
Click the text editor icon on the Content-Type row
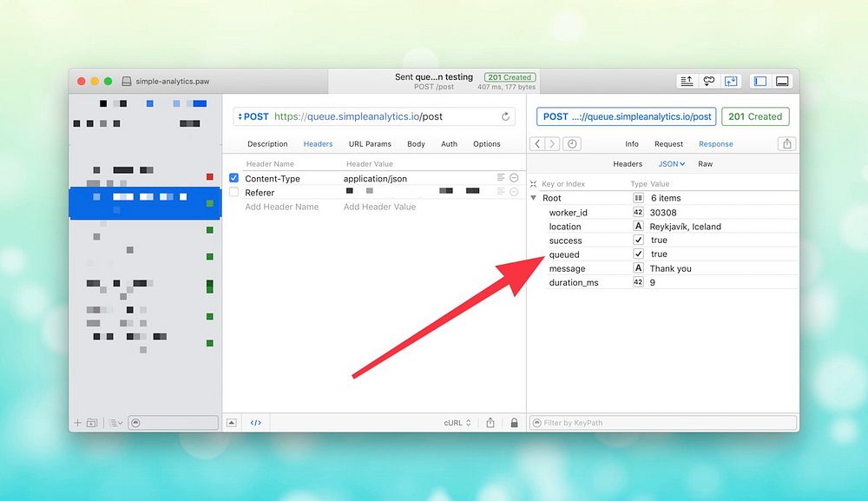point(501,178)
